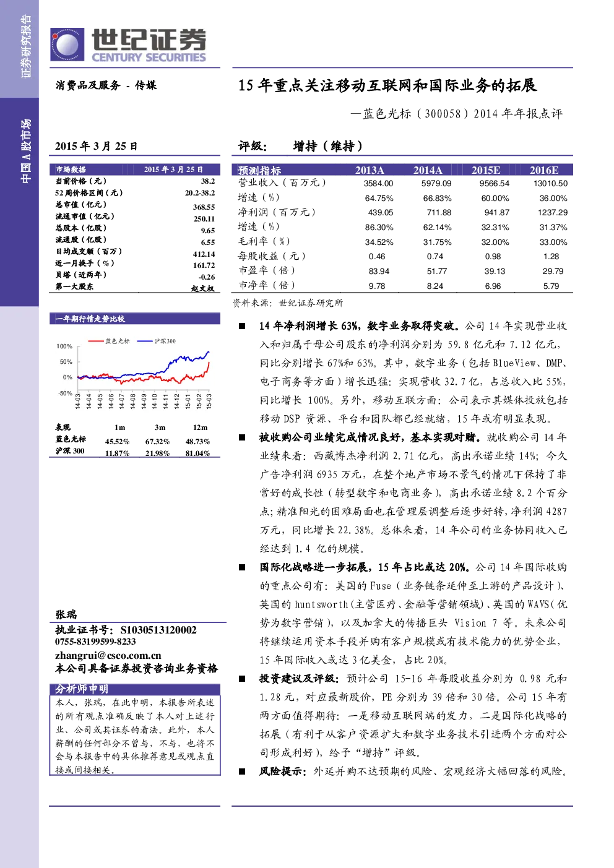614x868 pixels.
Task: Click the one-year price trend chart
Action: (135, 374)
